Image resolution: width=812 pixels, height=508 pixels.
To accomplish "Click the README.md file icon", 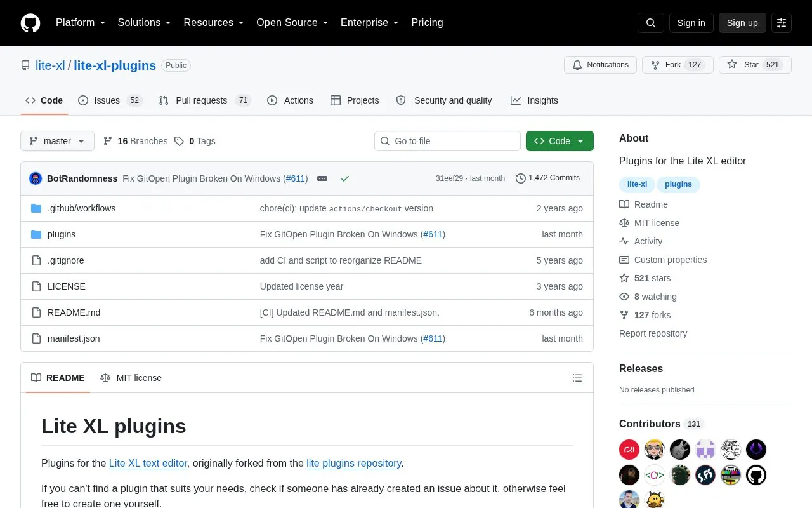I will 36,312.
